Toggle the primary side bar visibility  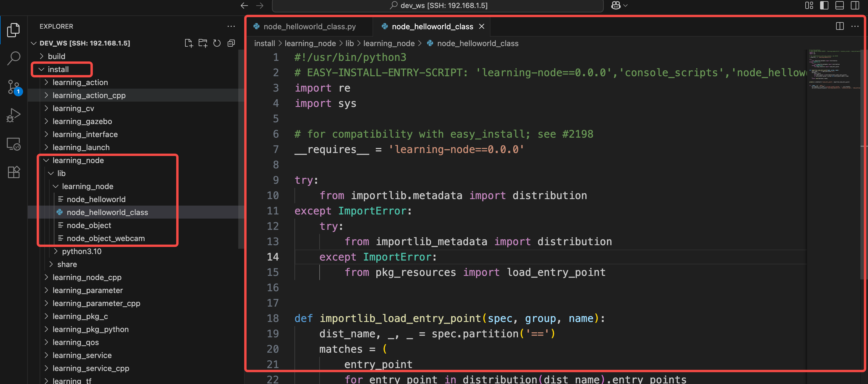pyautogui.click(x=824, y=5)
